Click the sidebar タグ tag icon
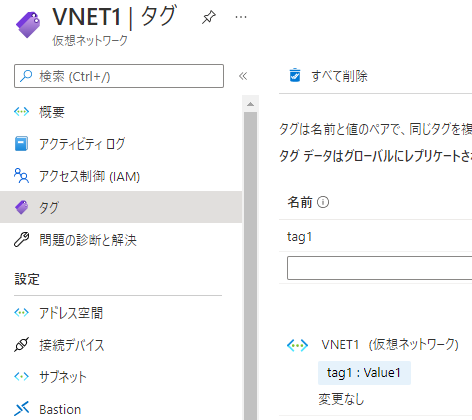This screenshot has height=420, width=472. [x=22, y=207]
